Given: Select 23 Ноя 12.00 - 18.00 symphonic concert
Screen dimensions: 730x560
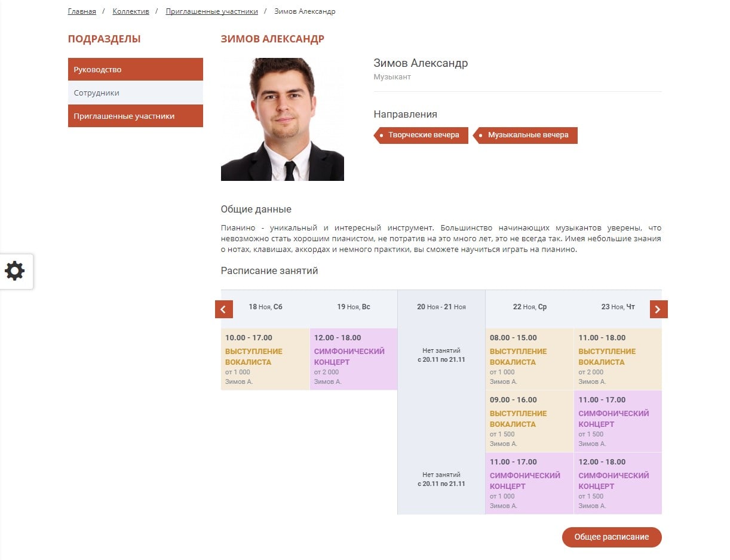Looking at the screenshot, I should [617, 483].
